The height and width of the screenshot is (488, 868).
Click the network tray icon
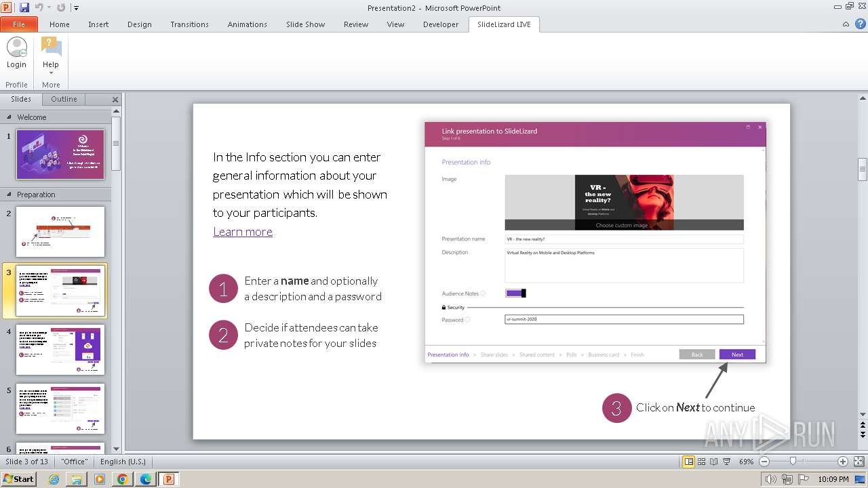787,480
